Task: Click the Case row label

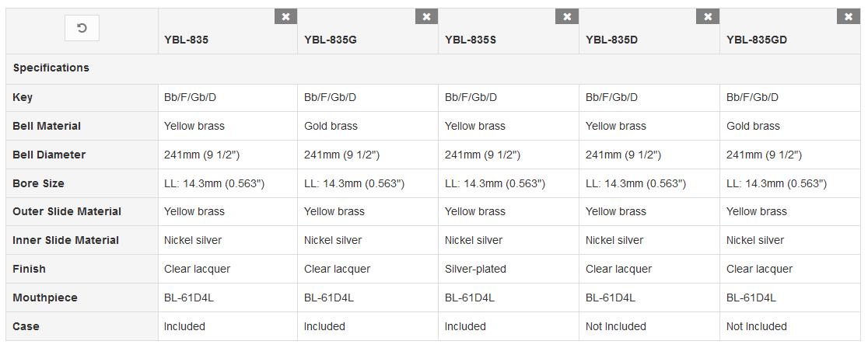Action: pos(26,326)
